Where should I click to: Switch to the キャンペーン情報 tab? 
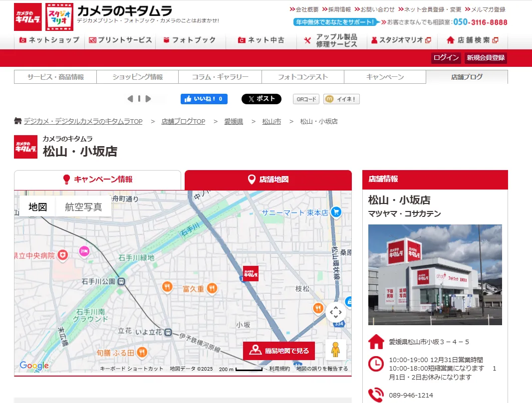pyautogui.click(x=98, y=180)
